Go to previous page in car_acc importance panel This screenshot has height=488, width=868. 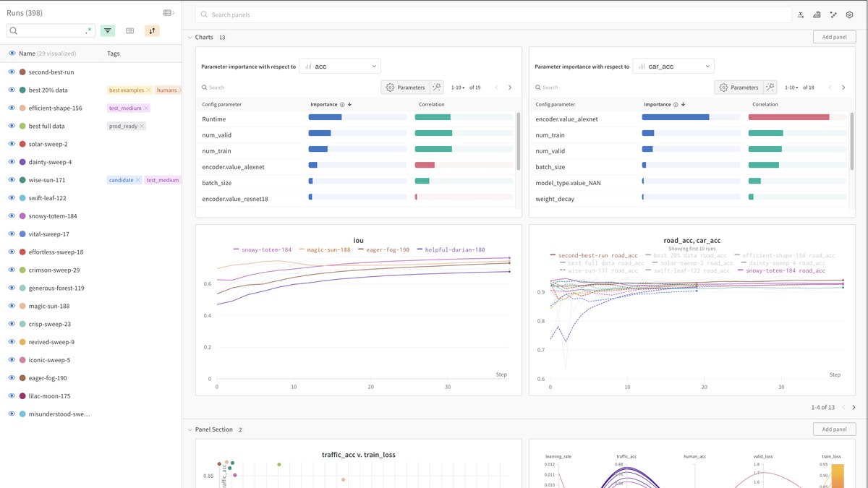click(830, 87)
